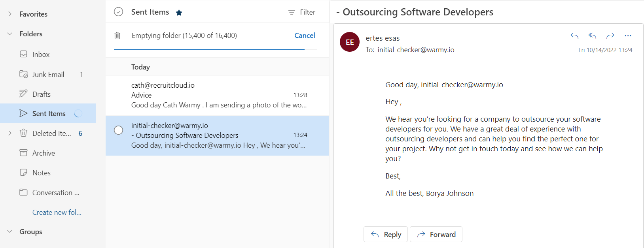Click the Filter lines icon

(x=292, y=12)
